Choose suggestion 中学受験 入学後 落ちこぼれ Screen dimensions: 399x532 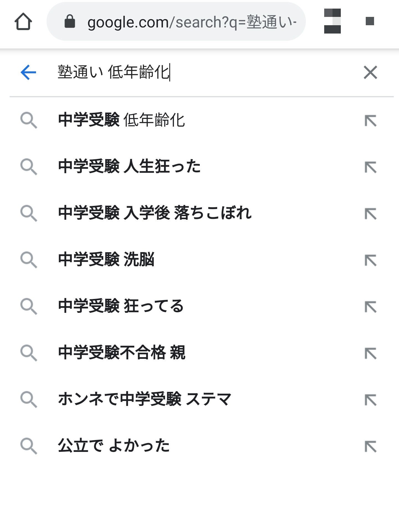(x=155, y=213)
